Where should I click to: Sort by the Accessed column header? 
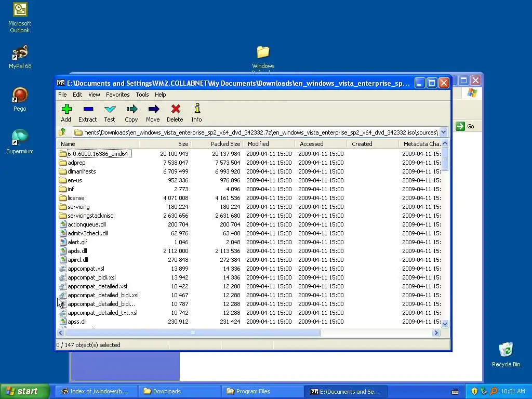321,144
